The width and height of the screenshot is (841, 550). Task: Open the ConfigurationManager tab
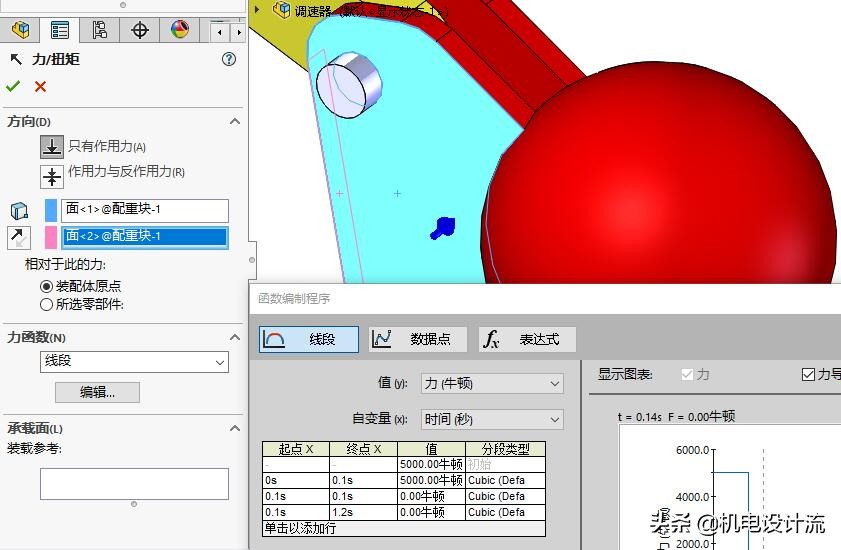click(99, 30)
